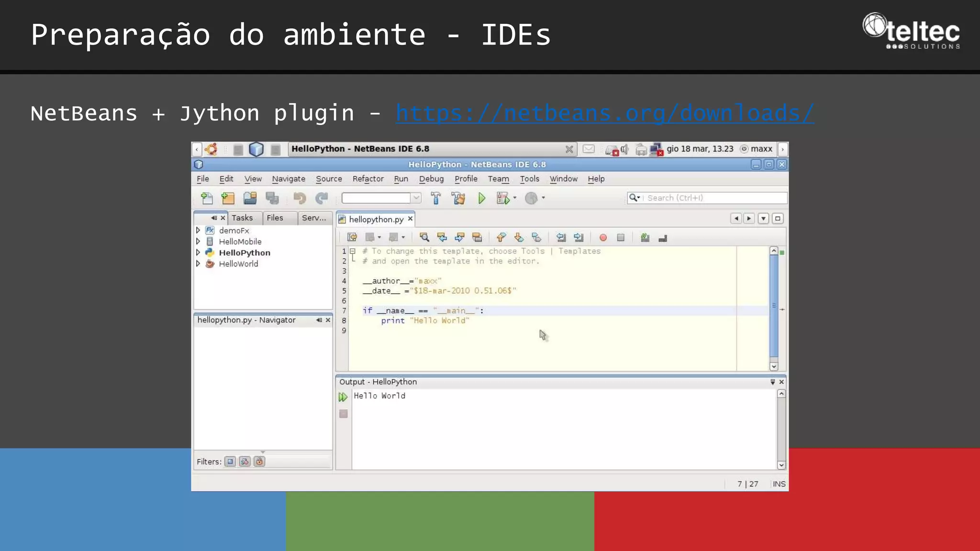
Task: Open the search magnifier options dropdown
Action: [635, 198]
